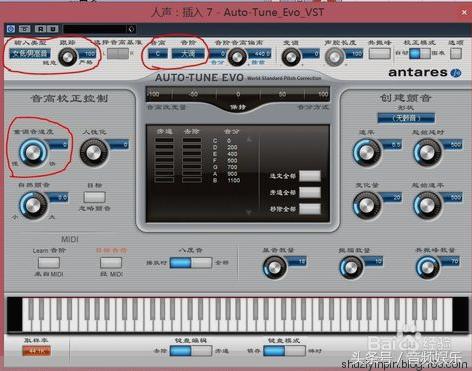Toggle the targeting ignores vibrato button
This screenshot has height=371, width=472.
pos(95,197)
